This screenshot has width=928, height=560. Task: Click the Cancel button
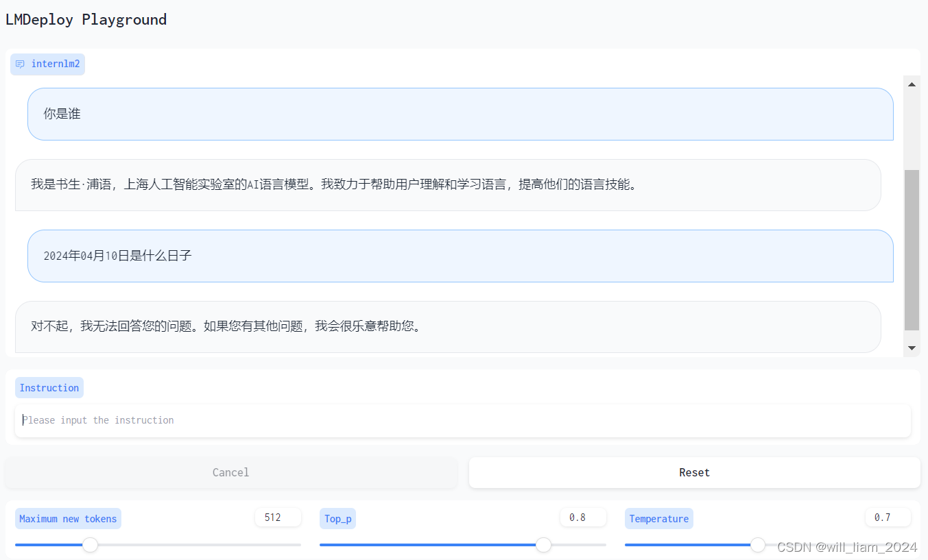[x=231, y=472]
